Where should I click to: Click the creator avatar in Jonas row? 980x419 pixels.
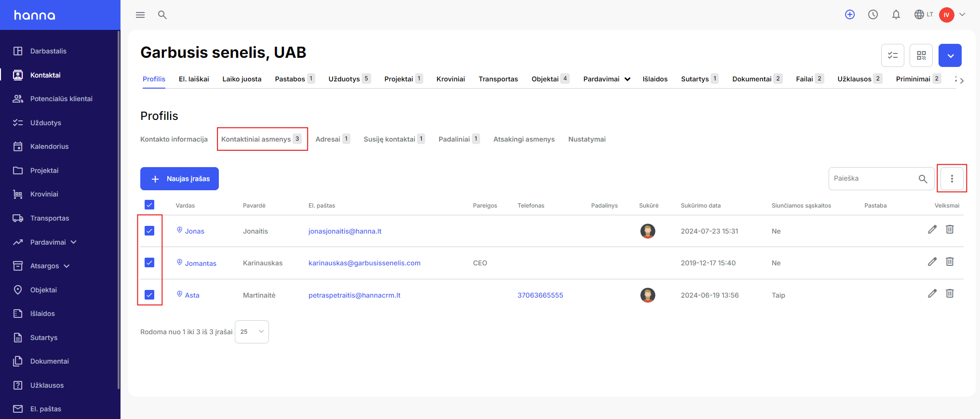(647, 231)
